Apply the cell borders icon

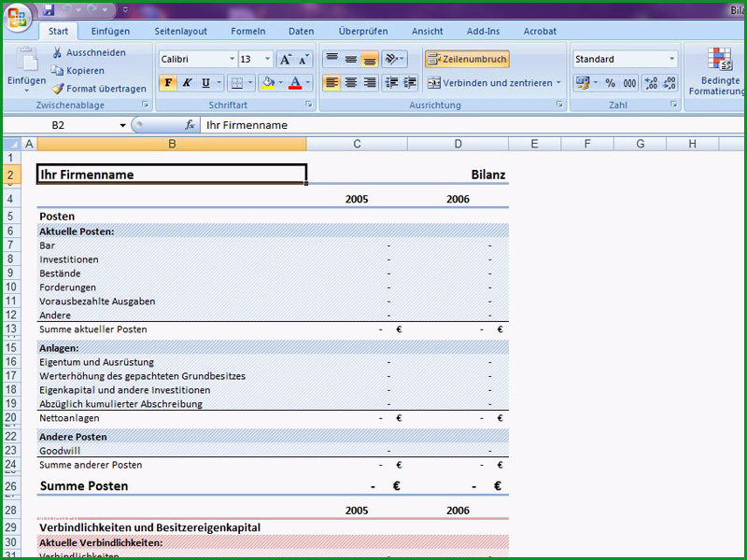click(237, 83)
